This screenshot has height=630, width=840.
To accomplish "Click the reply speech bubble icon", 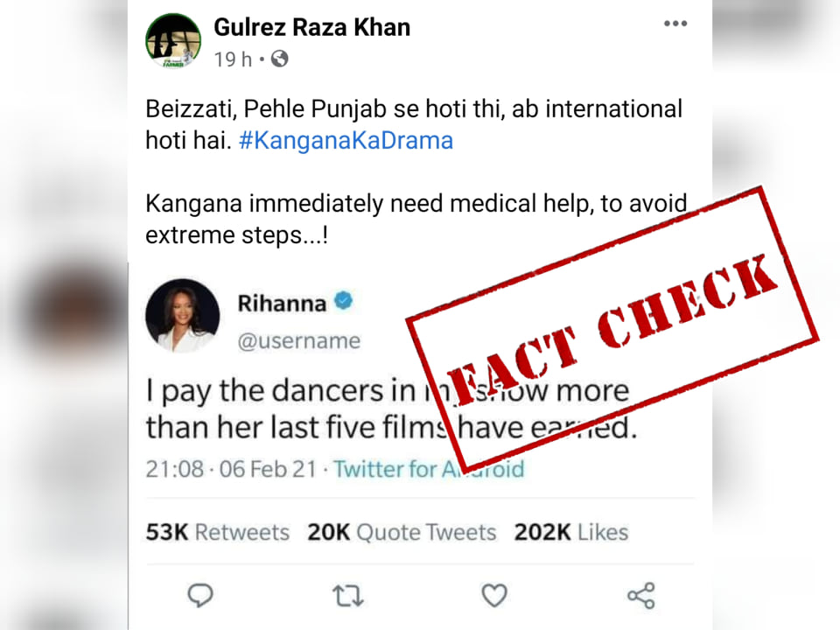I will [200, 595].
